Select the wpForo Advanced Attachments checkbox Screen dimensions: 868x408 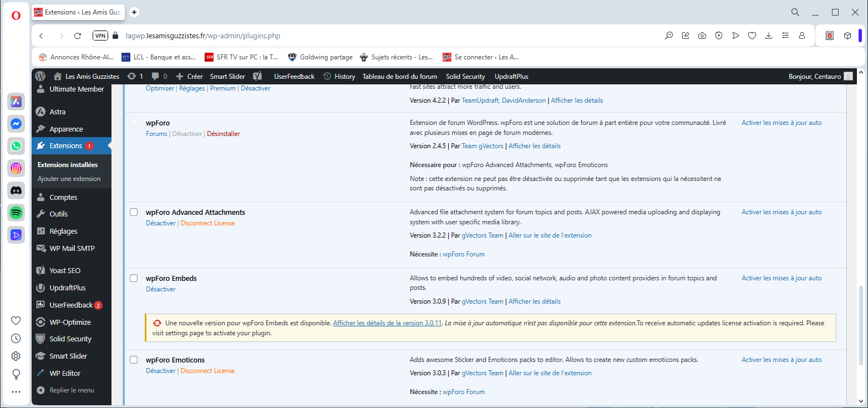134,212
